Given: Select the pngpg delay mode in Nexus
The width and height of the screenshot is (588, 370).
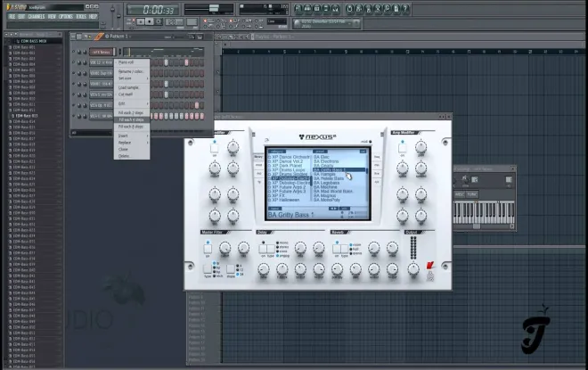Looking at the screenshot, I should [x=282, y=256].
